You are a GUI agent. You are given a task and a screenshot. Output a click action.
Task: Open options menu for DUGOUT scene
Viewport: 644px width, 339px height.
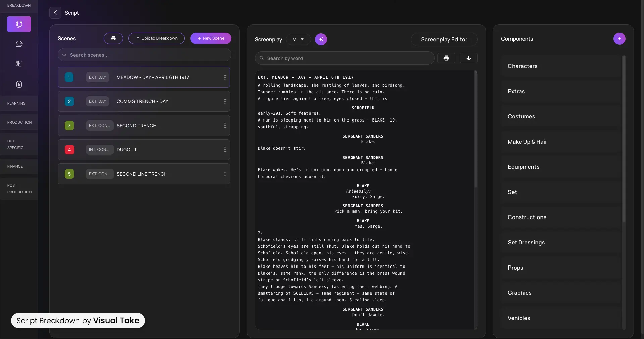tap(225, 150)
